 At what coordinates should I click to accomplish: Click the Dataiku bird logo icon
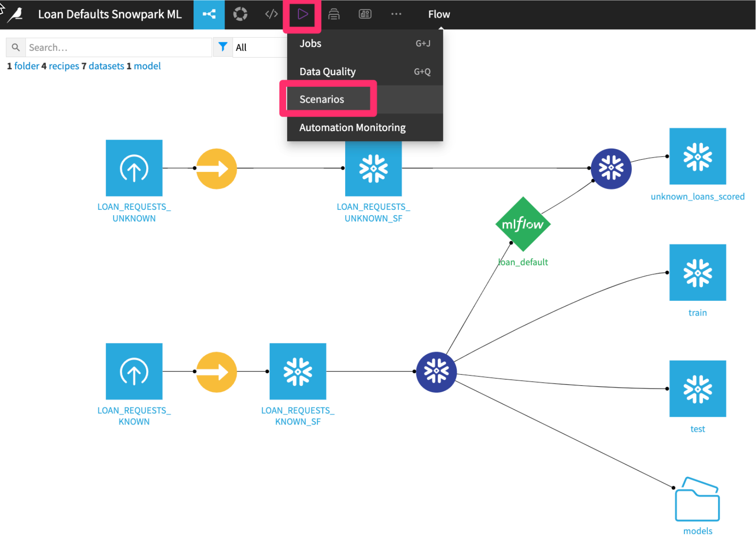pos(16,14)
